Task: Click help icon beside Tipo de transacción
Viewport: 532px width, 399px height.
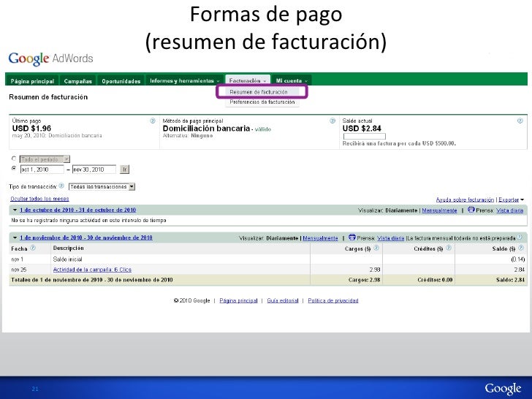Action: point(61,186)
